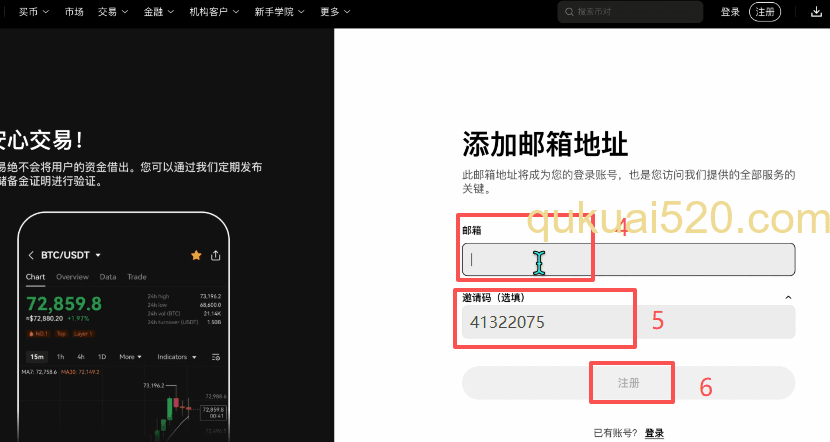The image size is (830, 442).
Task: Select the 4h timeframe
Action: tap(80, 357)
